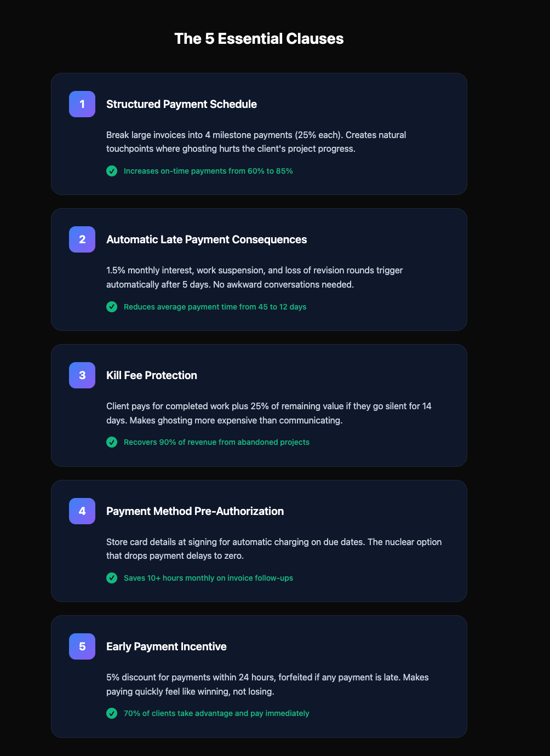
Task: Click the number 5 badge icon
Action: [82, 646]
